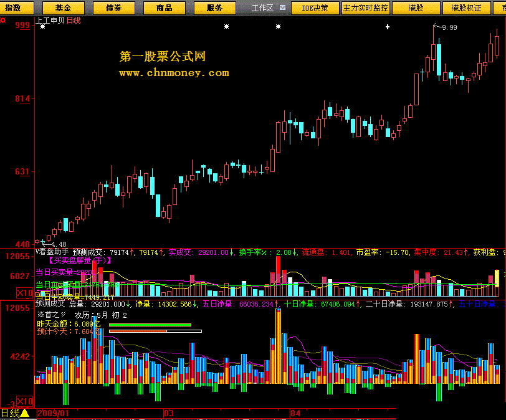Open the 基金 menu button
Image resolution: width=506 pixels, height=420 pixels.
click(x=64, y=7)
